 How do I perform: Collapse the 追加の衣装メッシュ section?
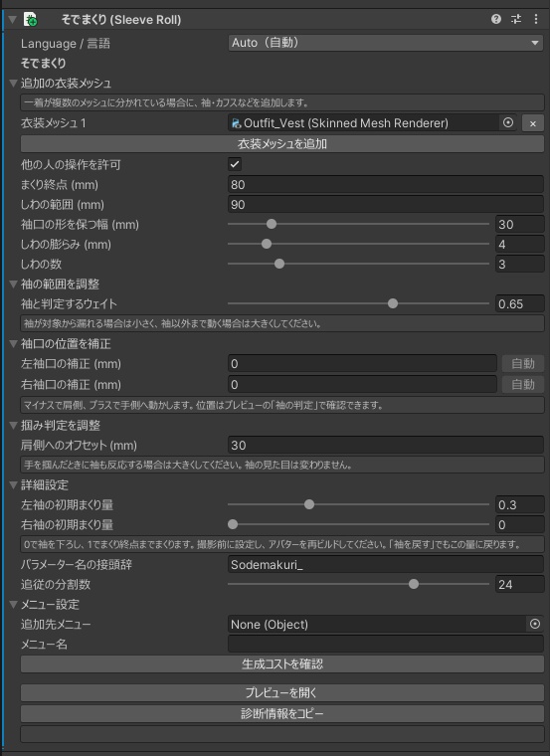pyautogui.click(x=14, y=83)
